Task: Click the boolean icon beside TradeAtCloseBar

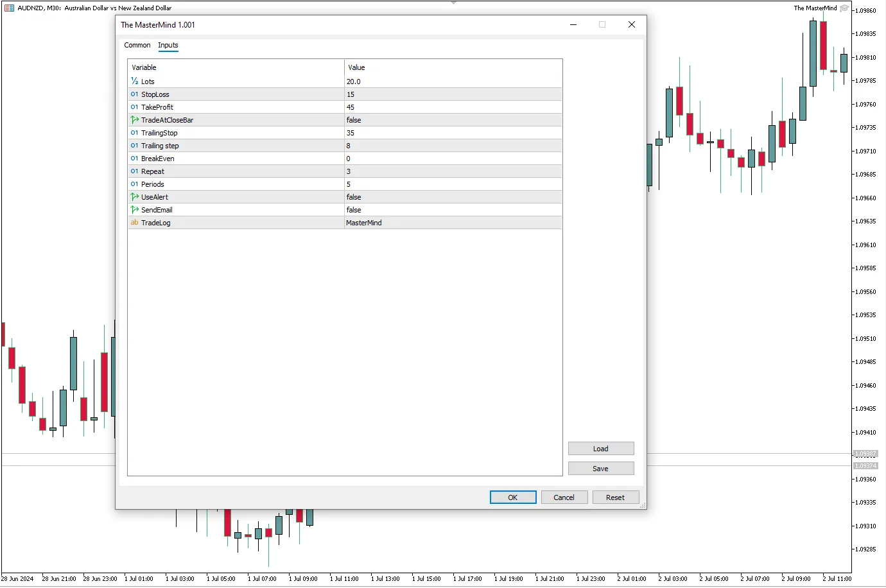Action: point(135,120)
